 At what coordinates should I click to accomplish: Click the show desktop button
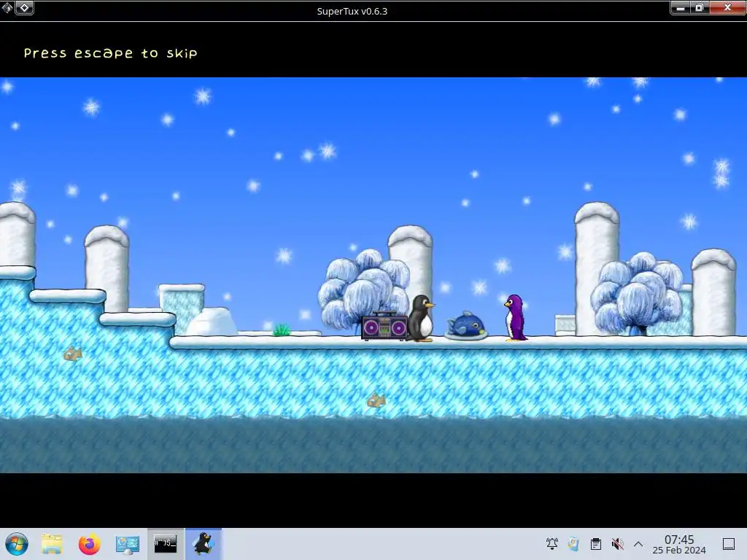[729, 544]
